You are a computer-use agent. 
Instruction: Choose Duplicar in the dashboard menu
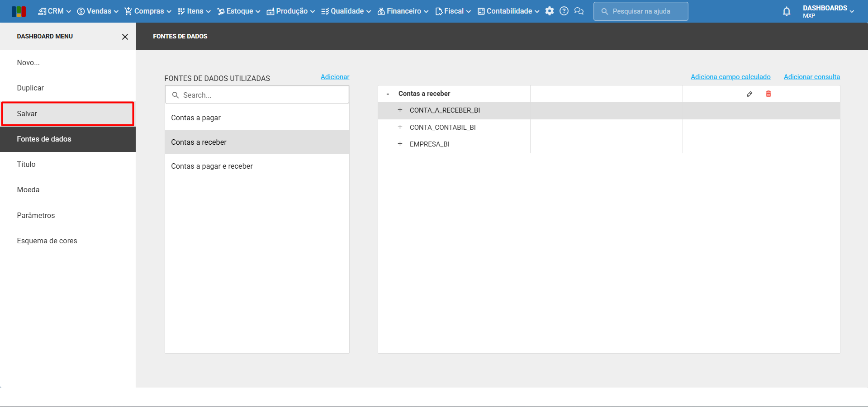(x=68, y=88)
